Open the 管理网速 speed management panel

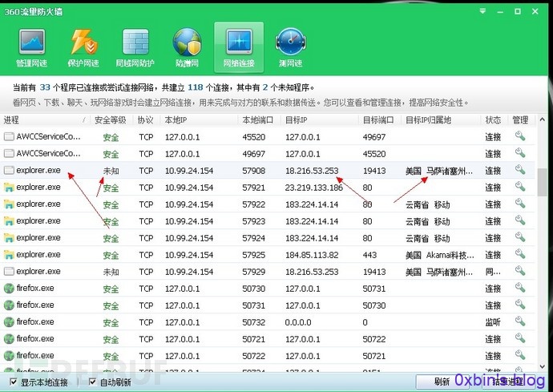[32, 47]
